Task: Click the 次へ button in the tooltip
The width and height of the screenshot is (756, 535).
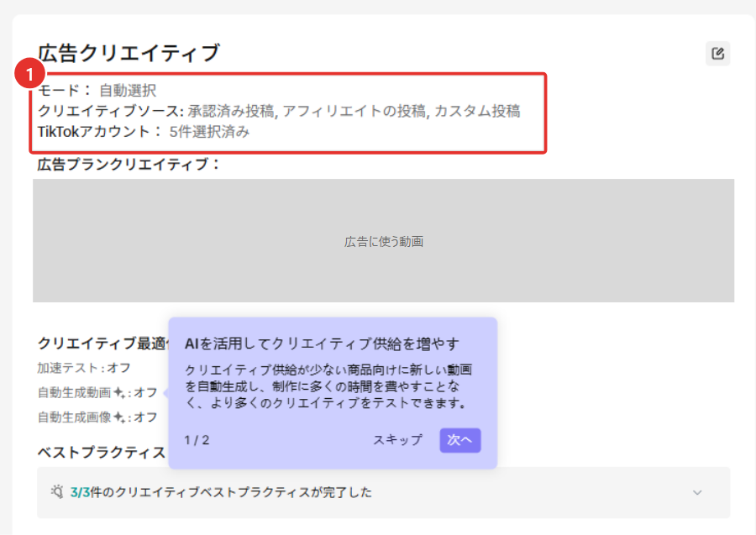Action: [x=460, y=440]
